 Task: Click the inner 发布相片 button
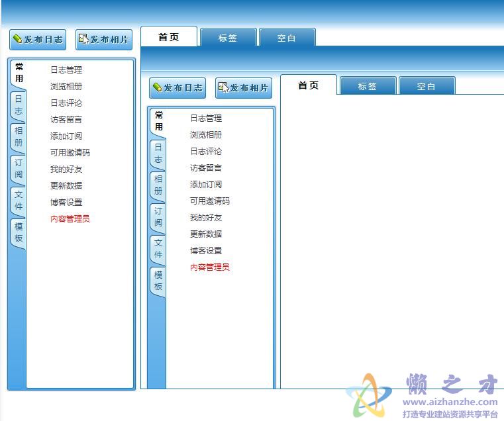click(244, 88)
